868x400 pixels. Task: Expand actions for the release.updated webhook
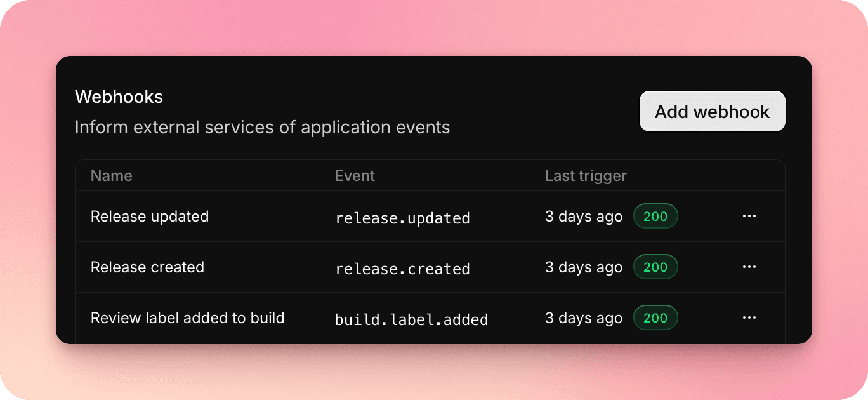click(x=749, y=216)
